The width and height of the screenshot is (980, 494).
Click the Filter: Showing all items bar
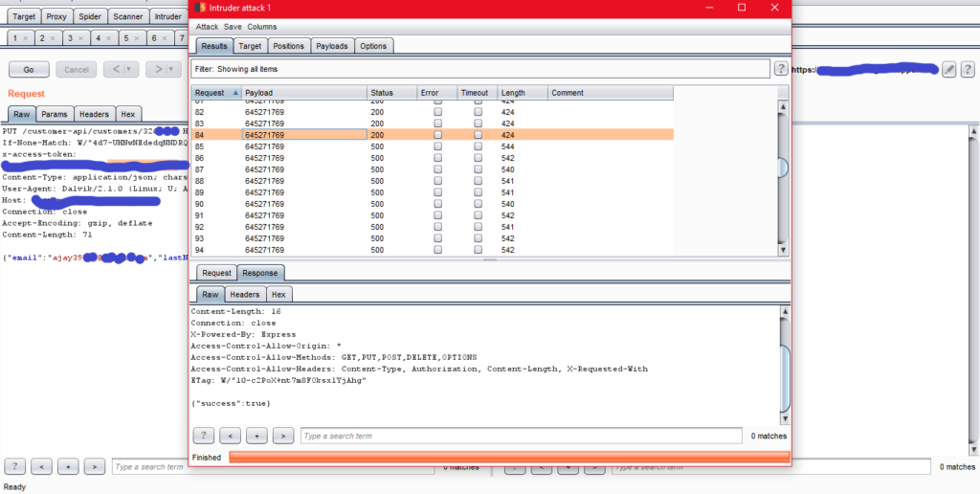coord(479,69)
